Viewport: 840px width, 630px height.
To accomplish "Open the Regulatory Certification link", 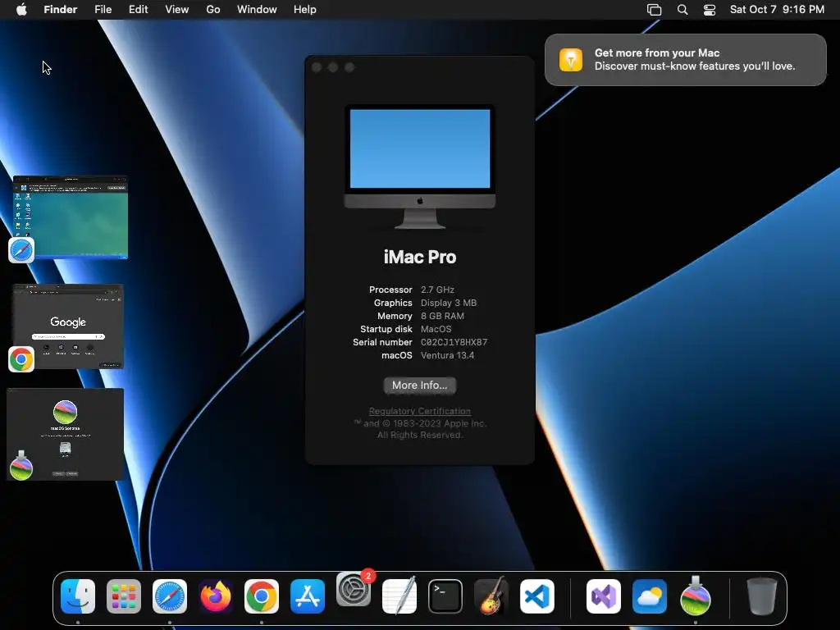I will (x=419, y=411).
